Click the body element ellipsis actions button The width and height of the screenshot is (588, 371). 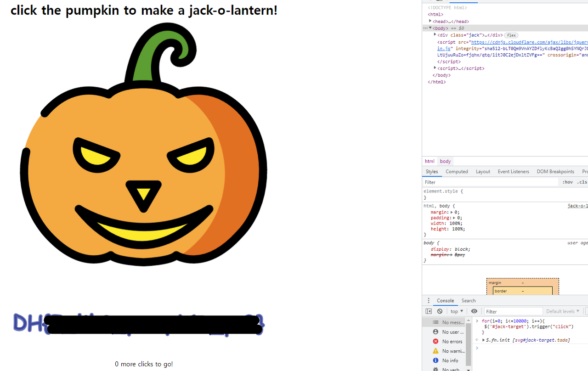425,28
